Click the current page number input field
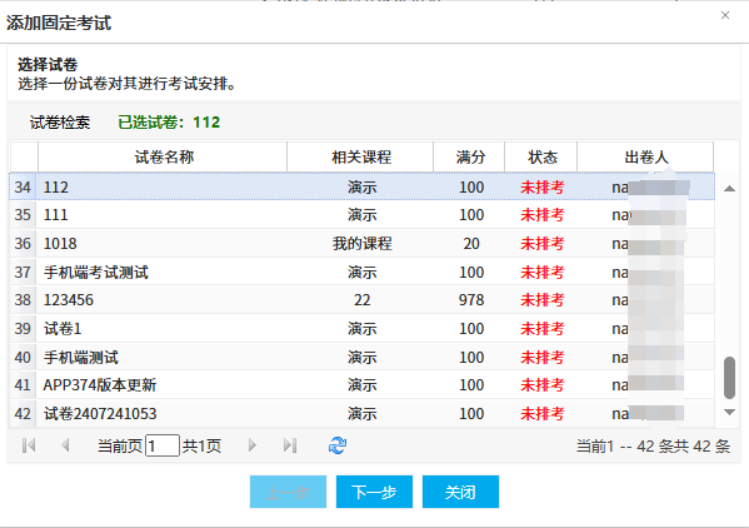Screen dimensions: 749x528 162,446
